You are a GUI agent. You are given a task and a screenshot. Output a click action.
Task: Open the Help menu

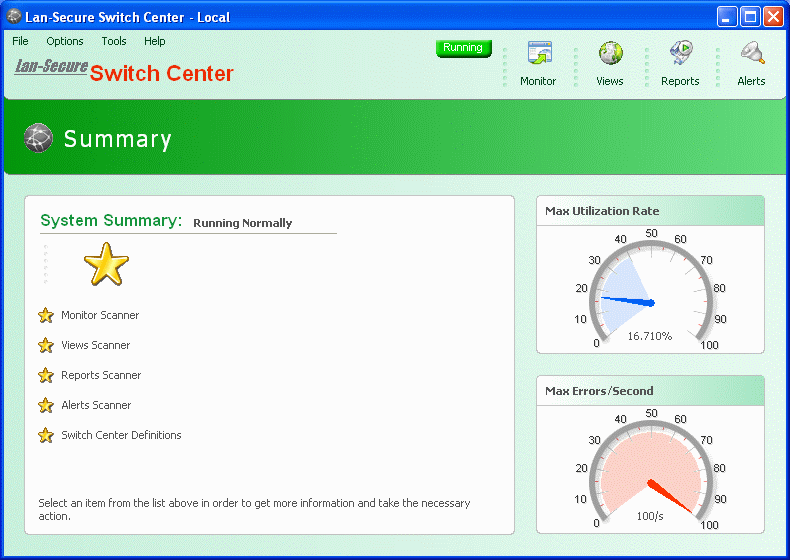[154, 41]
